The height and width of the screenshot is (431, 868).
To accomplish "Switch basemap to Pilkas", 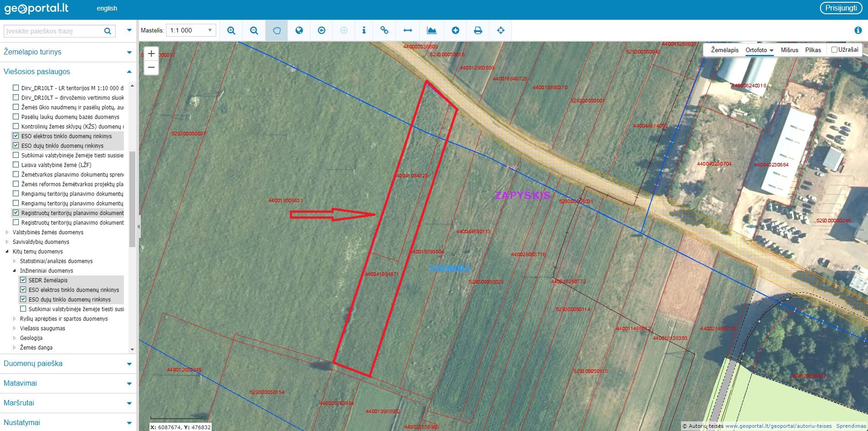I will tap(813, 50).
